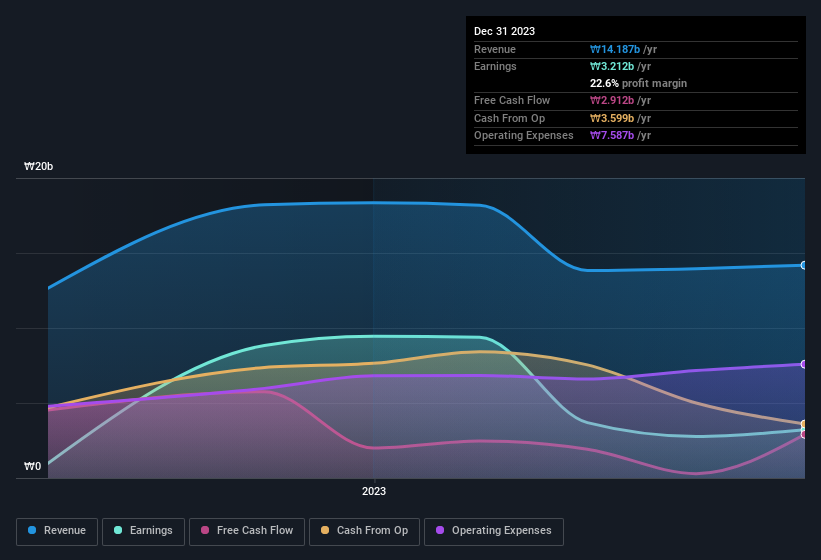The height and width of the screenshot is (560, 821).
Task: Click the Revenue endpoint marker on chart
Action: tap(803, 265)
